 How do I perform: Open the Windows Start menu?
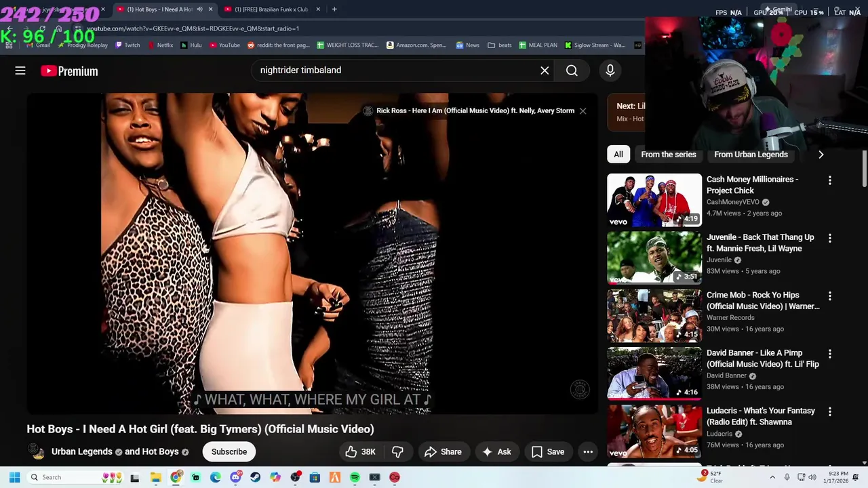(x=14, y=477)
